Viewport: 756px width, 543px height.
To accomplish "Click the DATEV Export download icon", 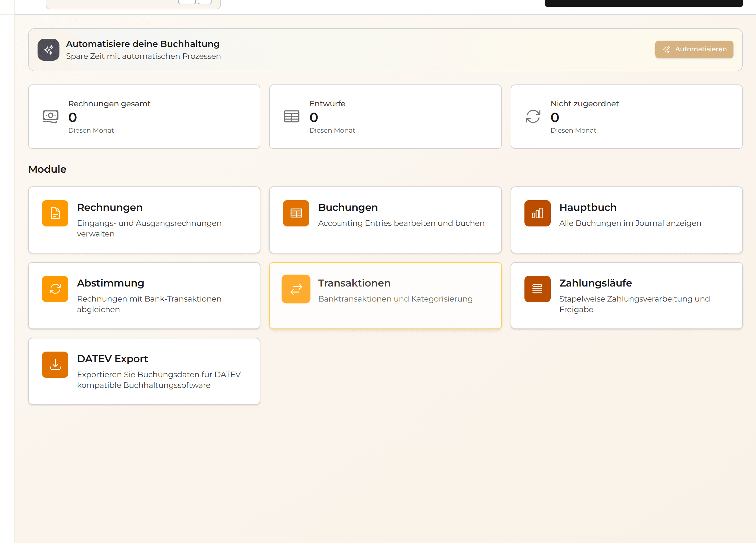I will (x=55, y=364).
